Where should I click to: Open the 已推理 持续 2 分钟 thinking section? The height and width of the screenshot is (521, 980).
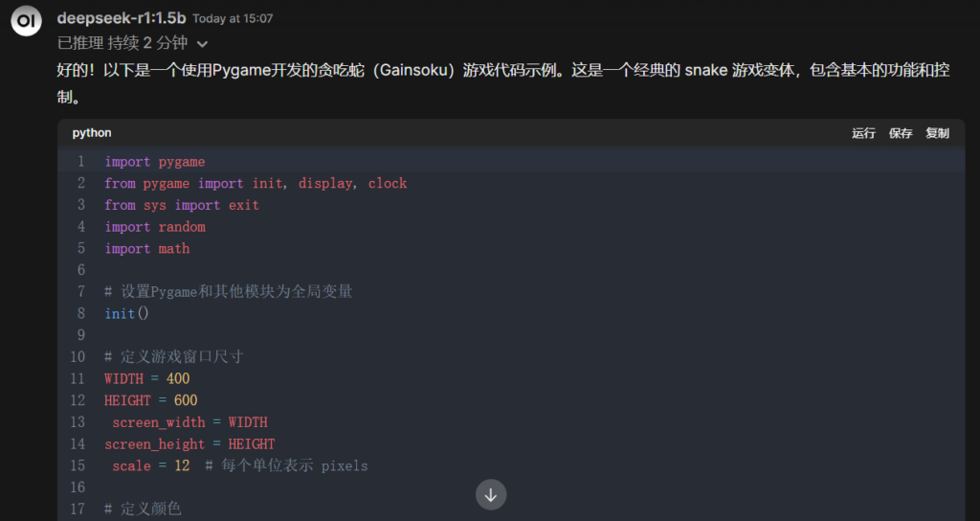122,43
